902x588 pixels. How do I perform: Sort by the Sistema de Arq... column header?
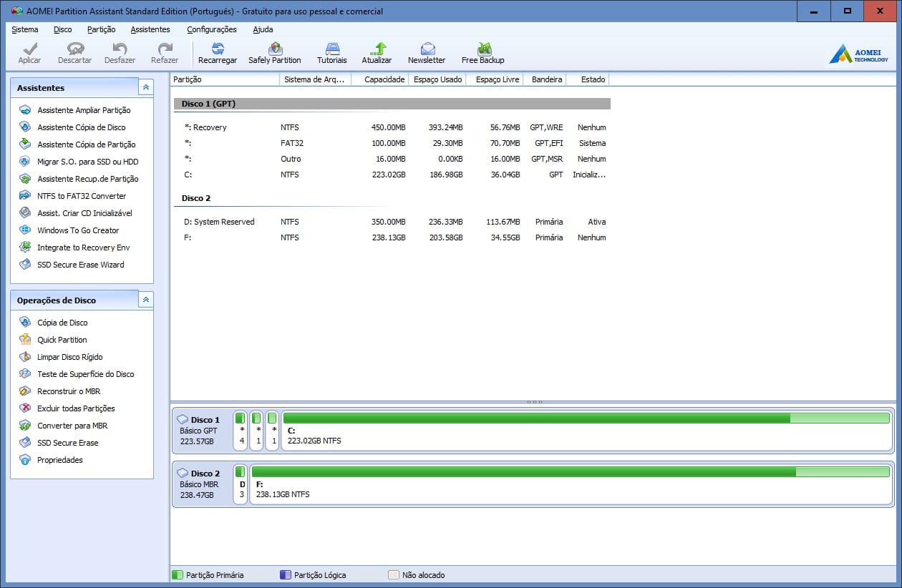[x=315, y=79]
